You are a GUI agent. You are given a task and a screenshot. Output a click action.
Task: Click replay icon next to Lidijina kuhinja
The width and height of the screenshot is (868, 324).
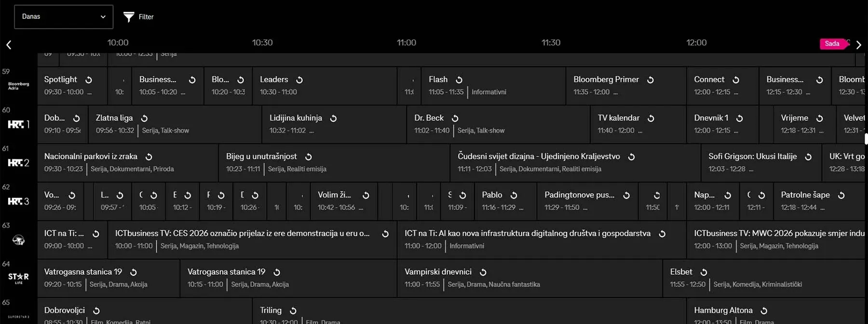(x=333, y=118)
